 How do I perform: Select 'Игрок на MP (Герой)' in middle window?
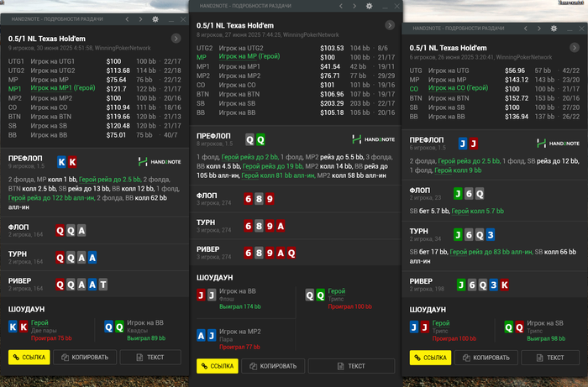point(249,56)
